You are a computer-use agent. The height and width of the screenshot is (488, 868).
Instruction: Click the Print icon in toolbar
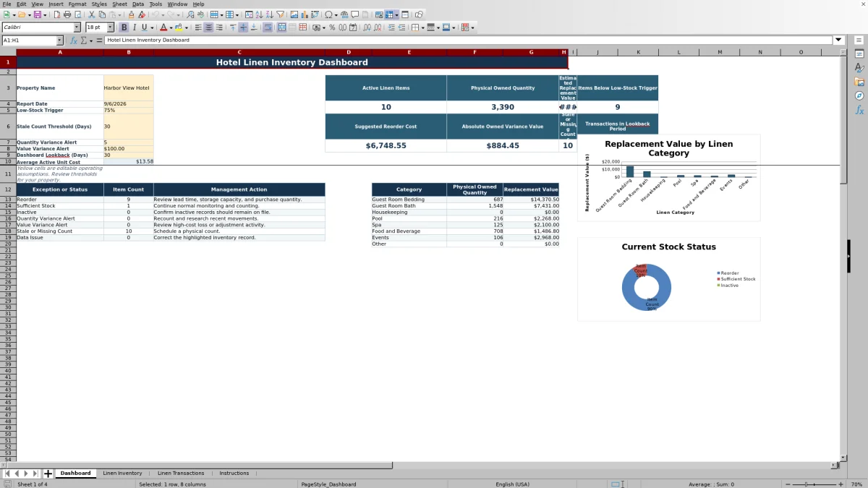pos(67,14)
